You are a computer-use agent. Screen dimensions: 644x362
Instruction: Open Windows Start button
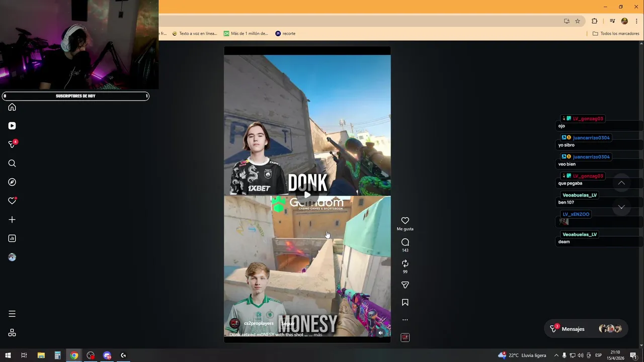click(x=8, y=355)
